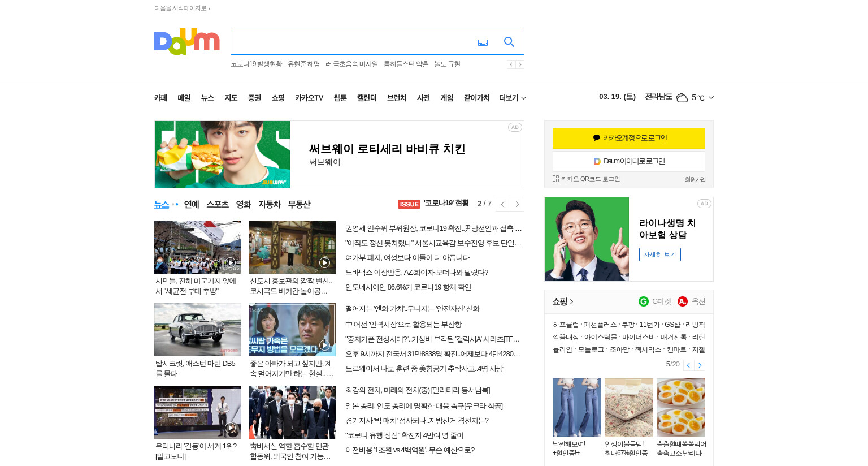Open 뉴스 in the top service menu

coord(207,98)
